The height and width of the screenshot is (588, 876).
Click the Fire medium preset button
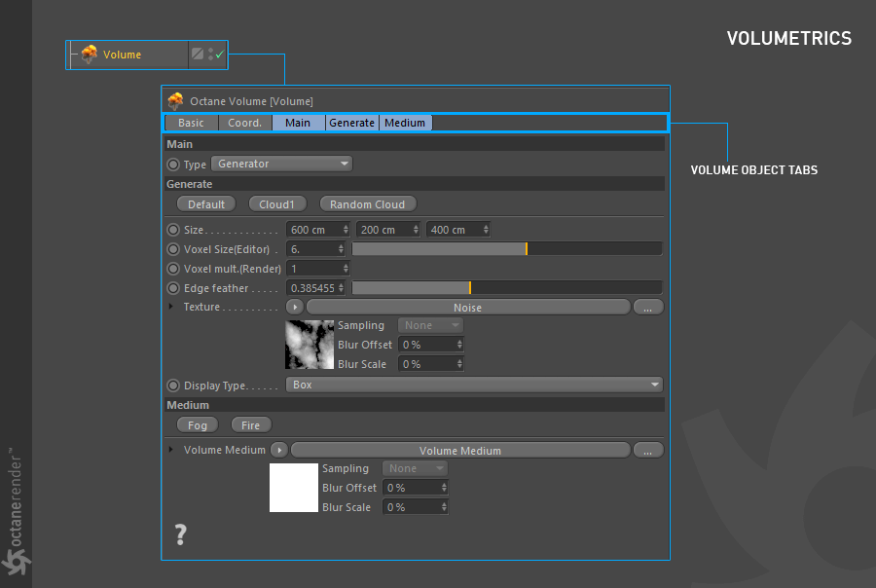[251, 425]
